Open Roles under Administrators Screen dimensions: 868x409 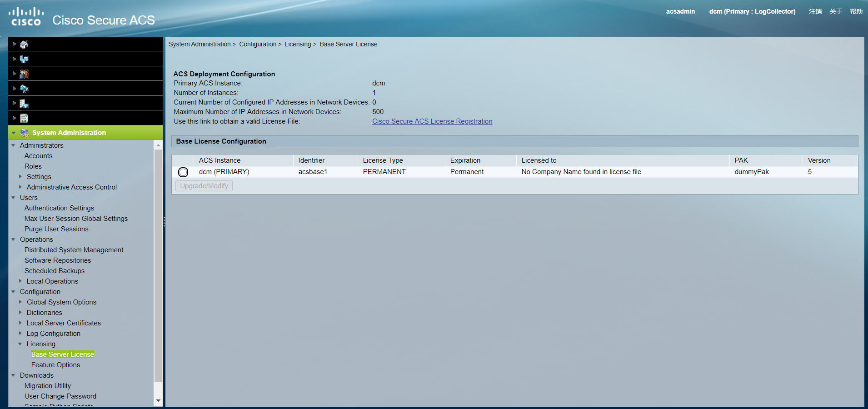tap(33, 166)
